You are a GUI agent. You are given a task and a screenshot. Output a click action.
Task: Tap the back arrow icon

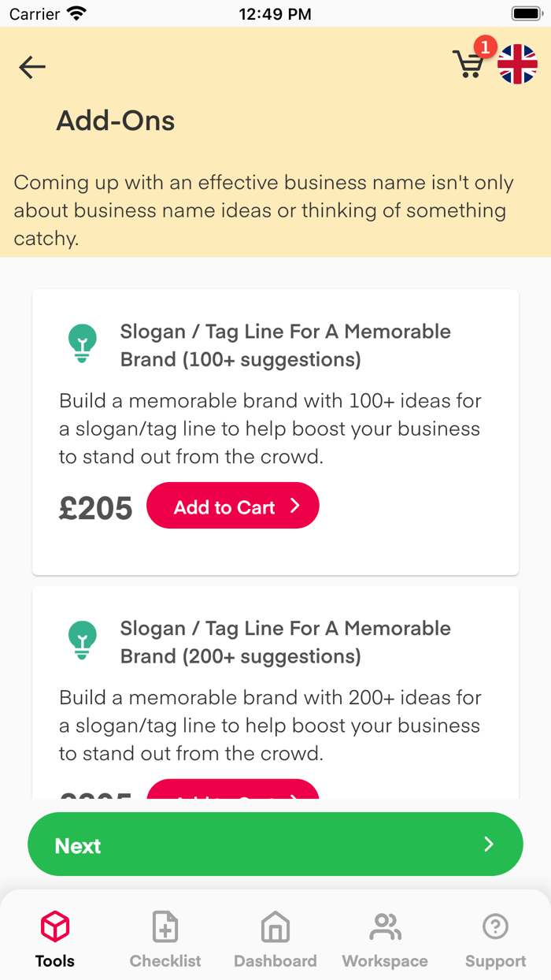(x=32, y=68)
